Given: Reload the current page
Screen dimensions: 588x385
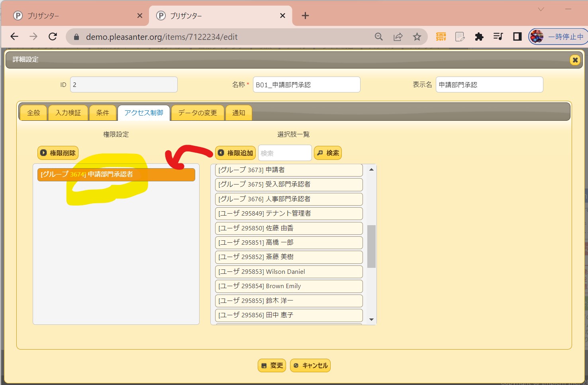Looking at the screenshot, I should click(53, 37).
